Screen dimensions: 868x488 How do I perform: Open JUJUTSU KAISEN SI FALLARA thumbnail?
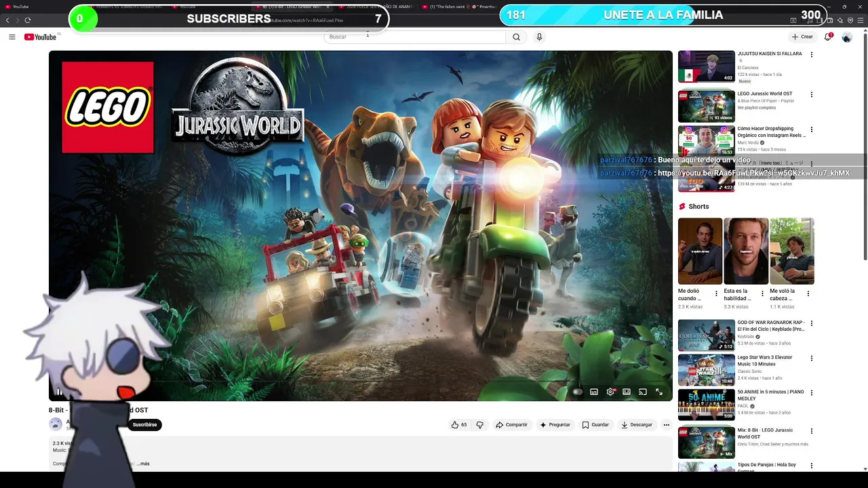pos(706,66)
